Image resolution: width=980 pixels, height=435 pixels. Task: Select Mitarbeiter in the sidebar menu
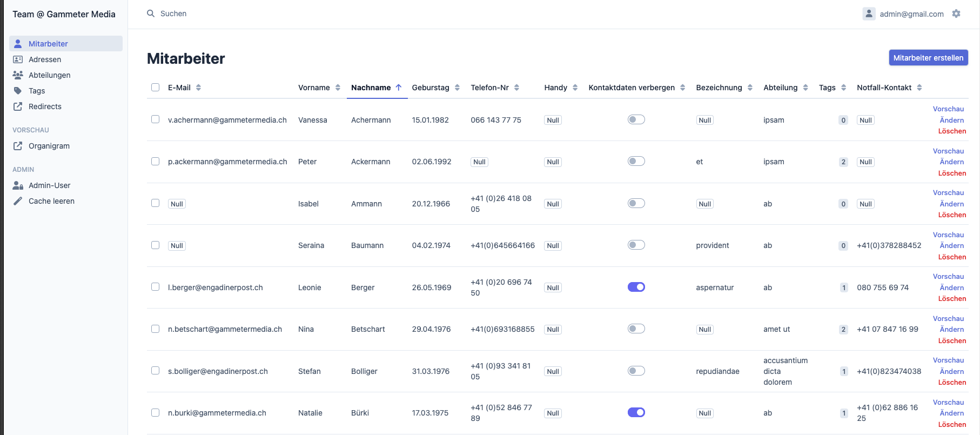[x=48, y=44]
